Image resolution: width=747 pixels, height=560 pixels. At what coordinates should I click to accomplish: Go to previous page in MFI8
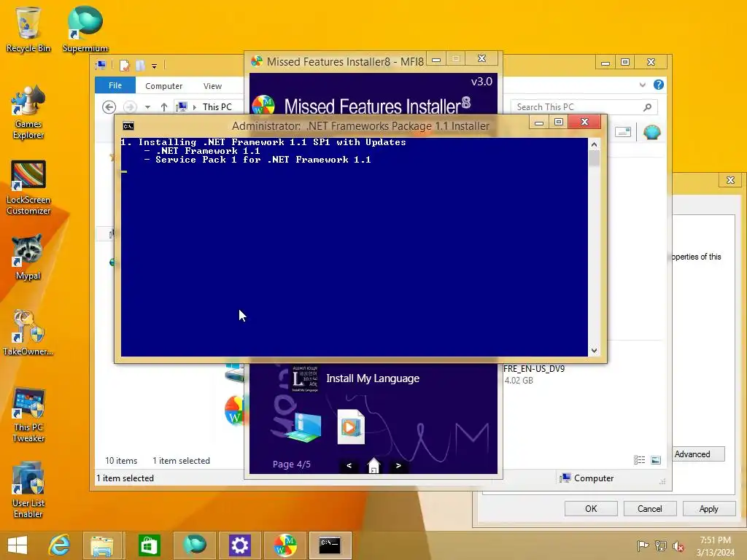click(349, 465)
